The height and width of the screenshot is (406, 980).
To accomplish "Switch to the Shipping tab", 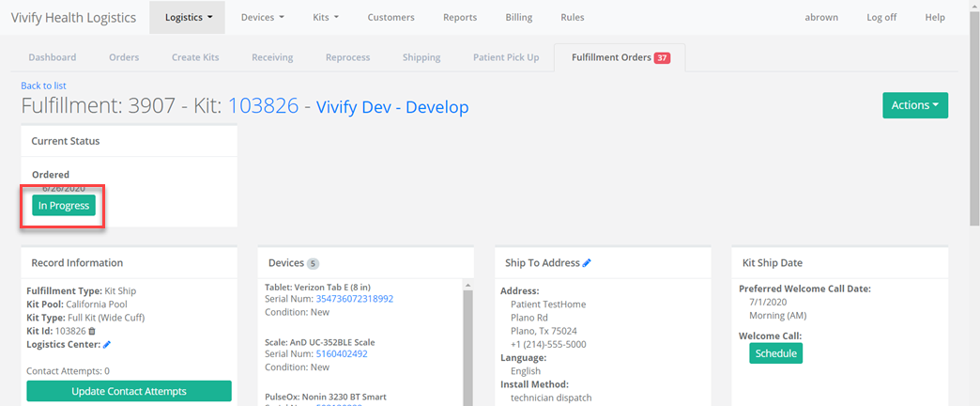I will coord(421,57).
